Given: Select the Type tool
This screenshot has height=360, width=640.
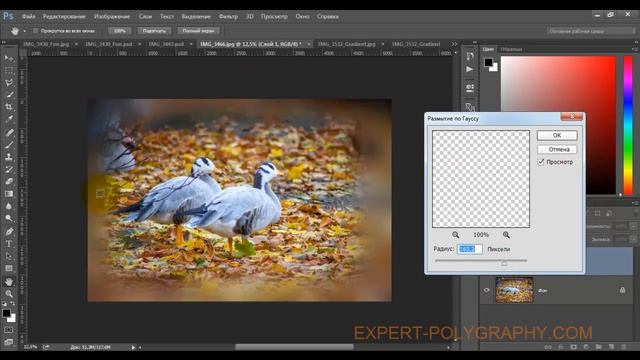Looking at the screenshot, I should (x=9, y=244).
